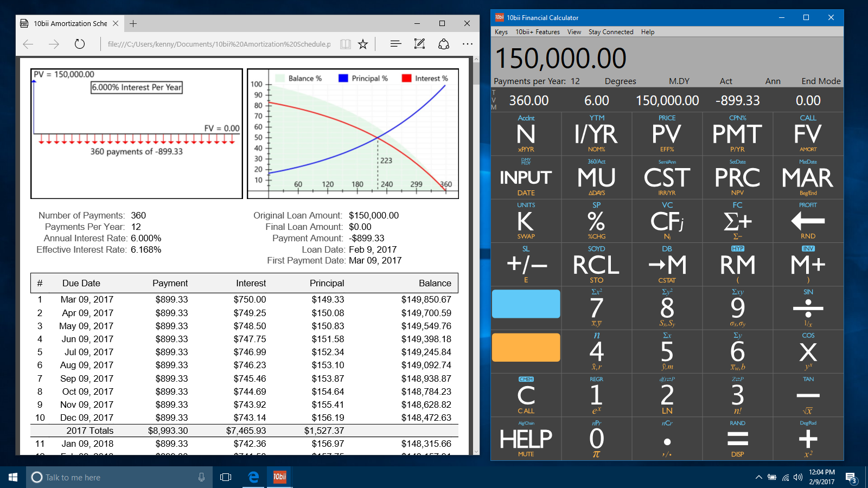
Task: Click End Mode to switch payment timing
Action: pos(821,81)
